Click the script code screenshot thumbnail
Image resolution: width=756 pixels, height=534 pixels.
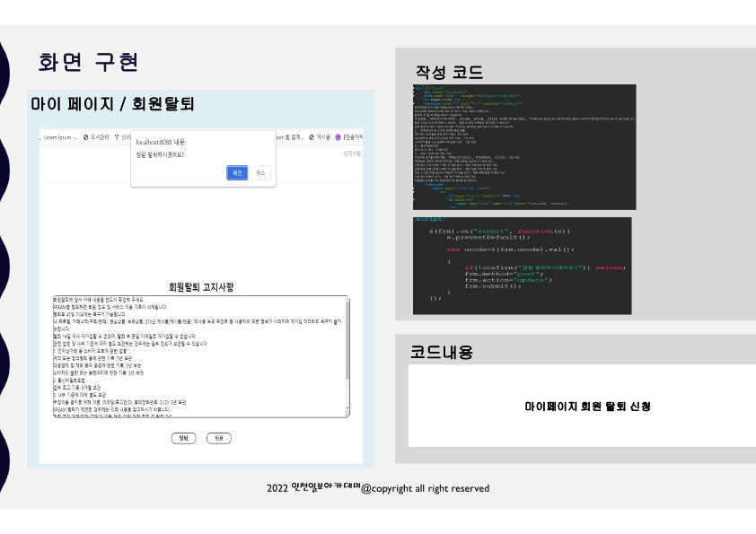tap(523, 266)
